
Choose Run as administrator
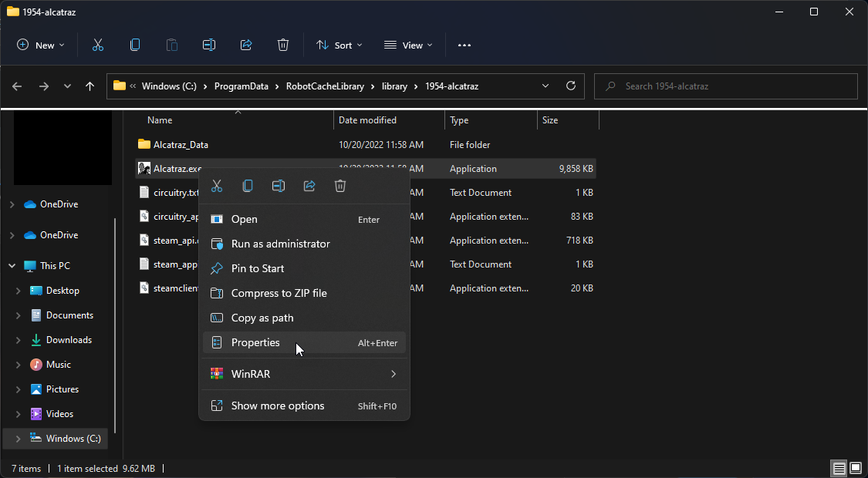click(304, 244)
